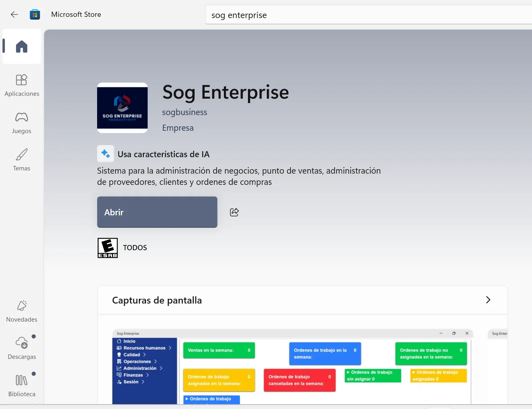The image size is (532, 409).
Task: Open Juegos in the sidebar
Action: pyautogui.click(x=22, y=123)
